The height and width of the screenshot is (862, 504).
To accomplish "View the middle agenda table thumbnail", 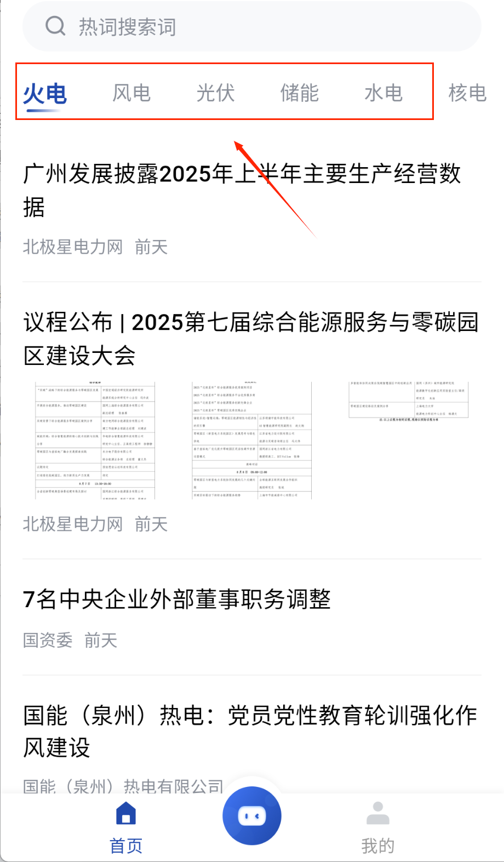I will tap(251, 440).
